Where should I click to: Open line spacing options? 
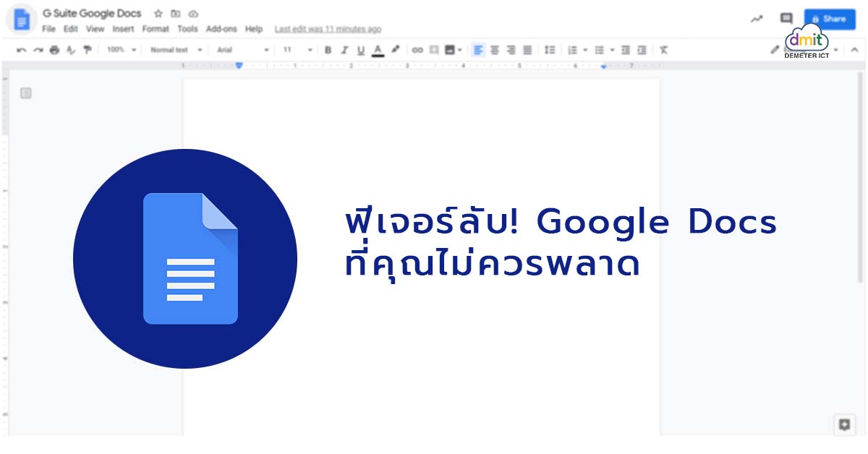[550, 50]
